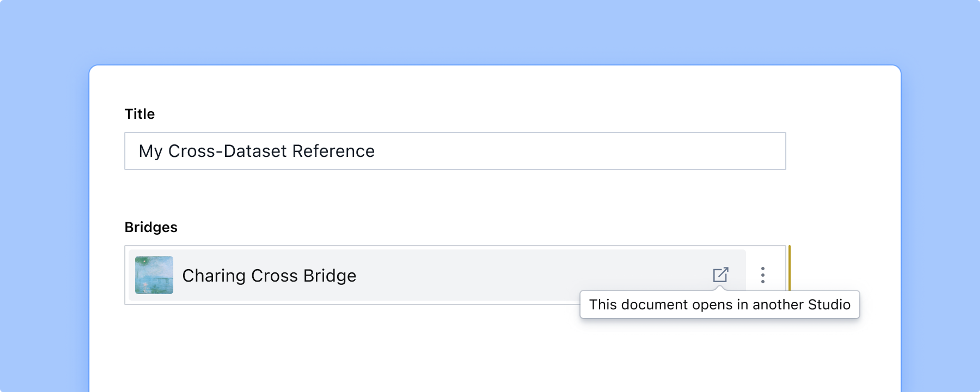The height and width of the screenshot is (392, 980).
Task: Click the word "Reference" in the Title field
Action: 333,151
